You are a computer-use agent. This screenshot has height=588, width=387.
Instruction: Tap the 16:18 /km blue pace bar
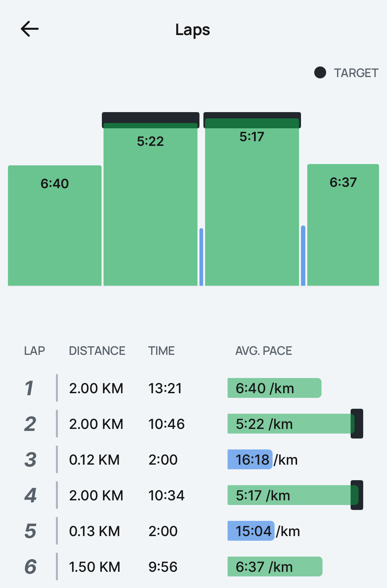click(250, 459)
